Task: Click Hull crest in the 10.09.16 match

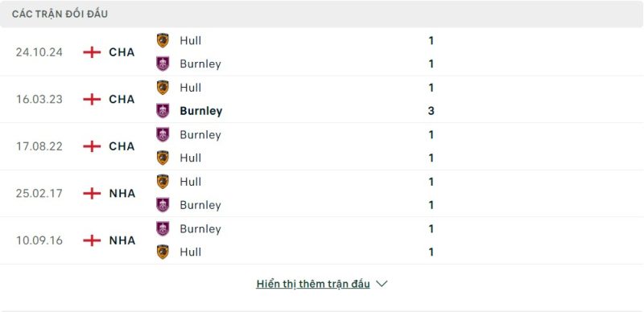Action: tap(163, 252)
